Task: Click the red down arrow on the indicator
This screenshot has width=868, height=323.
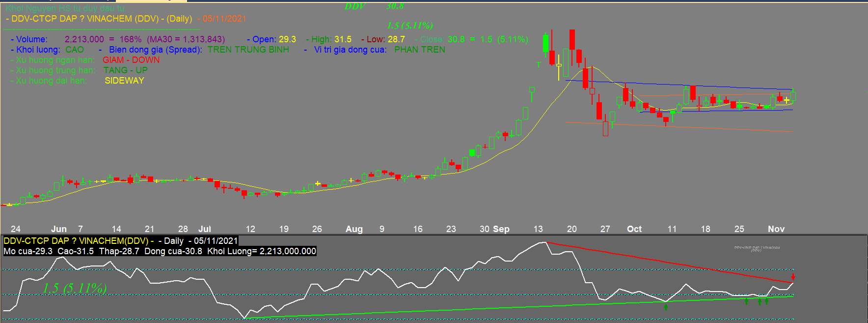Action: (x=792, y=277)
